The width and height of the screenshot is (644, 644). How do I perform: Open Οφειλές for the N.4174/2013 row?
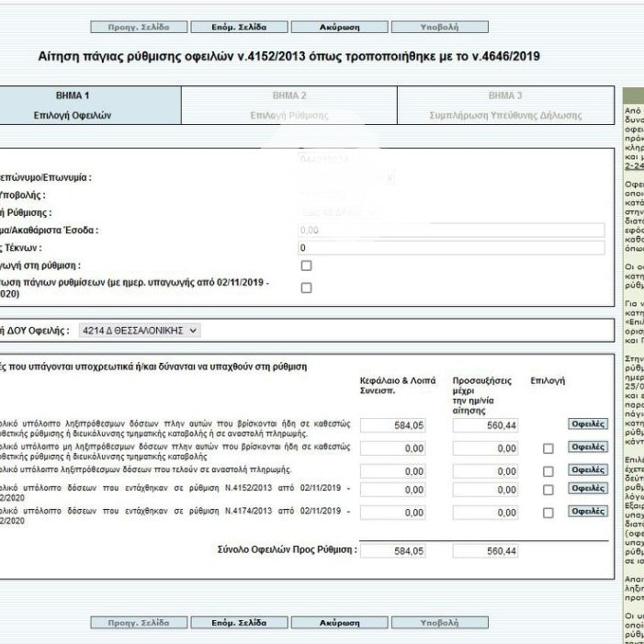coord(587,511)
